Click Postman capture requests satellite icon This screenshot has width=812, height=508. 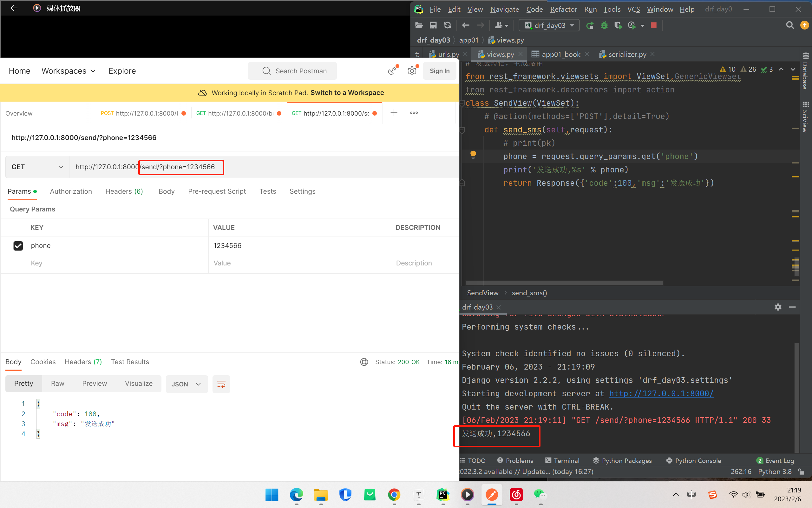pos(392,71)
